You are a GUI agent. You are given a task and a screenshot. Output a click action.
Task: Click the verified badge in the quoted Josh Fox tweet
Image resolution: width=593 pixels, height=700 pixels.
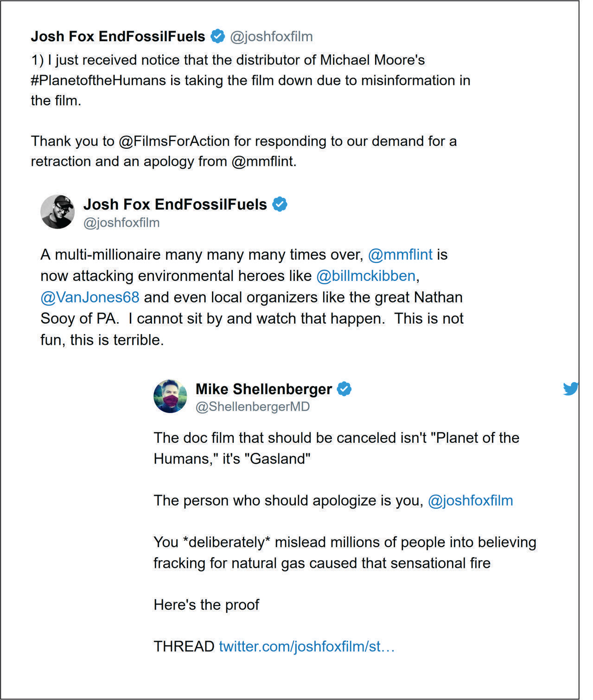tap(280, 204)
